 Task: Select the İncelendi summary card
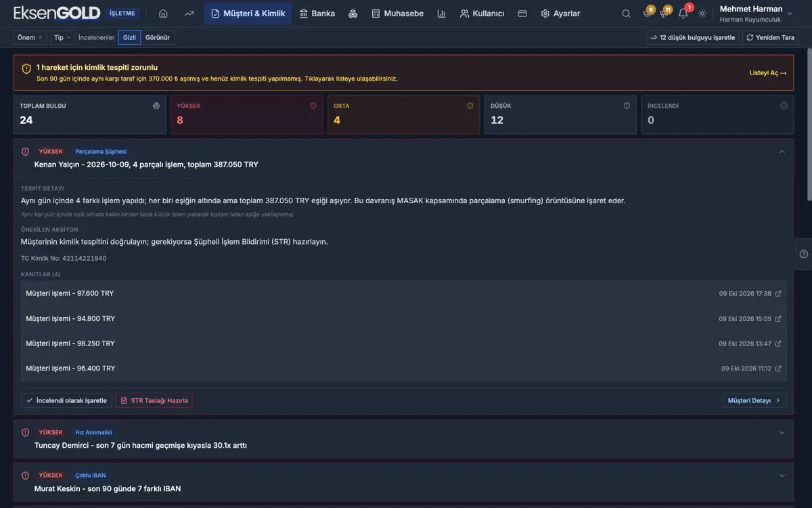(x=717, y=114)
